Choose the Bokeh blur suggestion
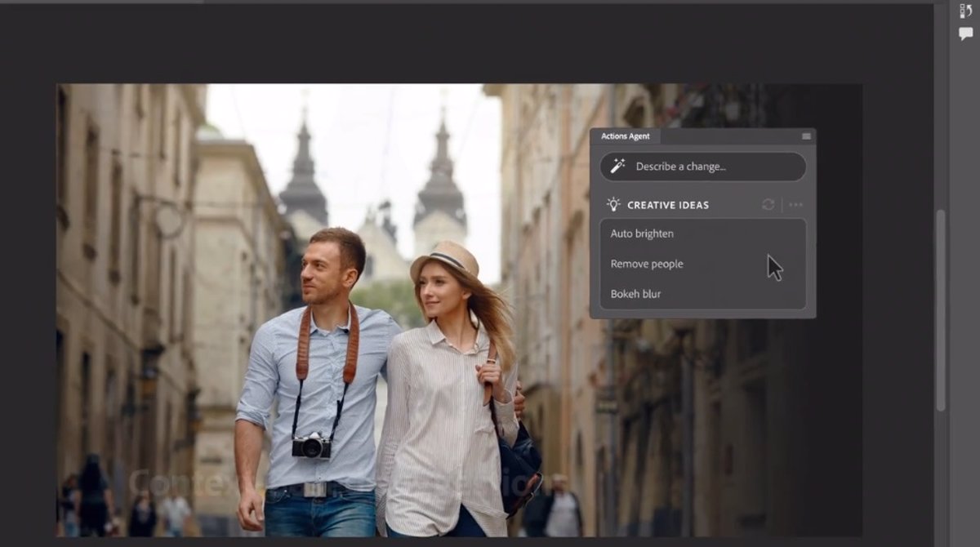980x547 pixels. coord(703,294)
